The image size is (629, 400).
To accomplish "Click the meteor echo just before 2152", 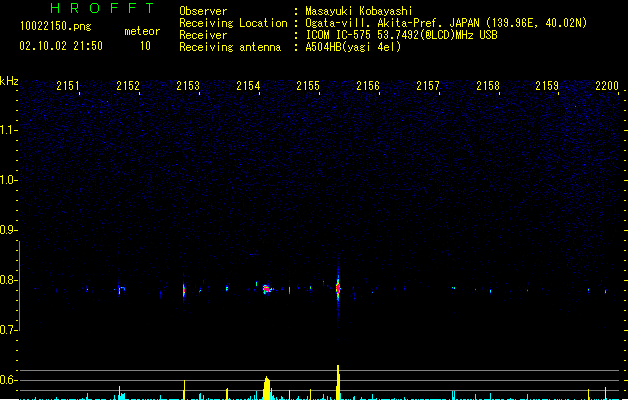I will (120, 289).
